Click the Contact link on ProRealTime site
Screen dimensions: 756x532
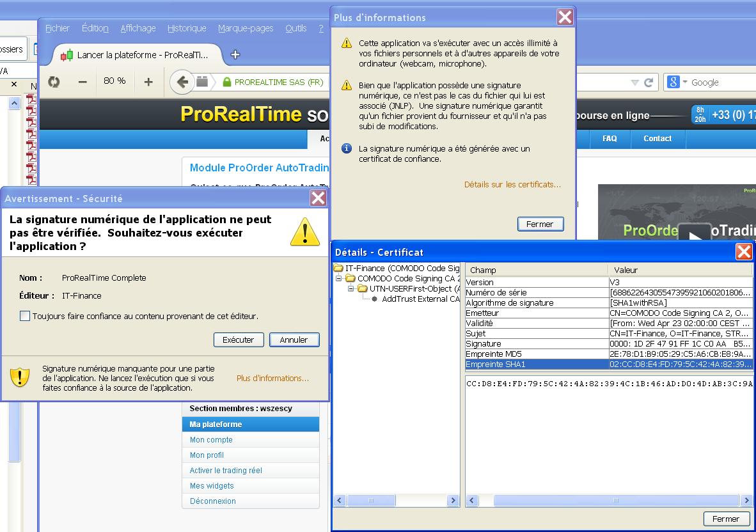(x=658, y=139)
